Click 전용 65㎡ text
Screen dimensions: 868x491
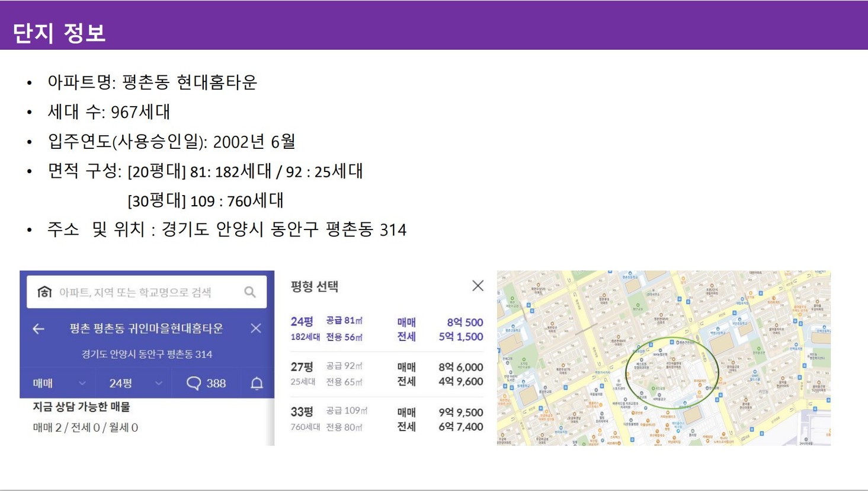pyautogui.click(x=344, y=382)
